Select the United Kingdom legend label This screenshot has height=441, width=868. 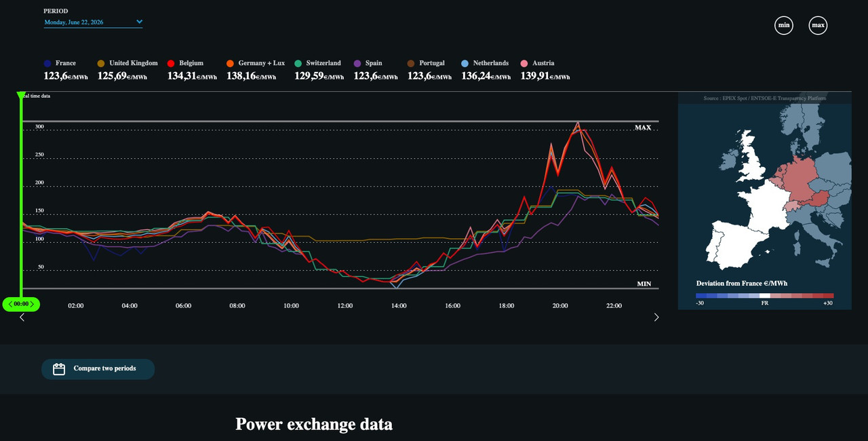point(134,63)
